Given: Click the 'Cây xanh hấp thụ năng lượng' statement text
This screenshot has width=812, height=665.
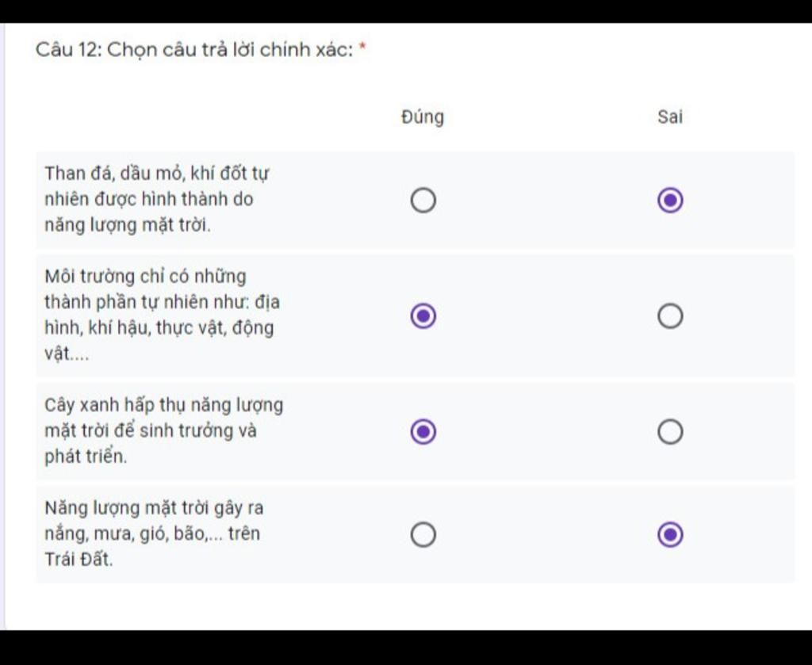Looking at the screenshot, I should (163, 430).
